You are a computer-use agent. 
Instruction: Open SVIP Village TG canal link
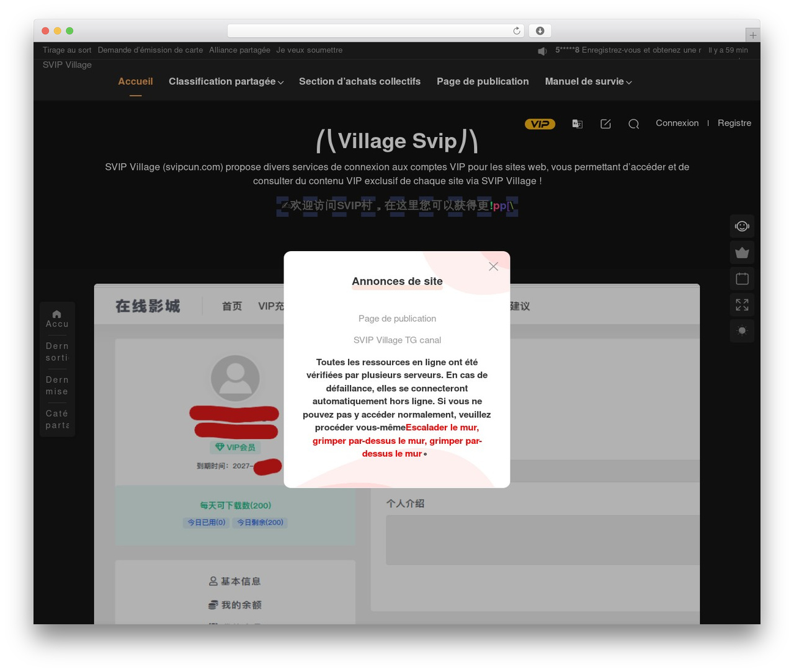pyautogui.click(x=397, y=340)
